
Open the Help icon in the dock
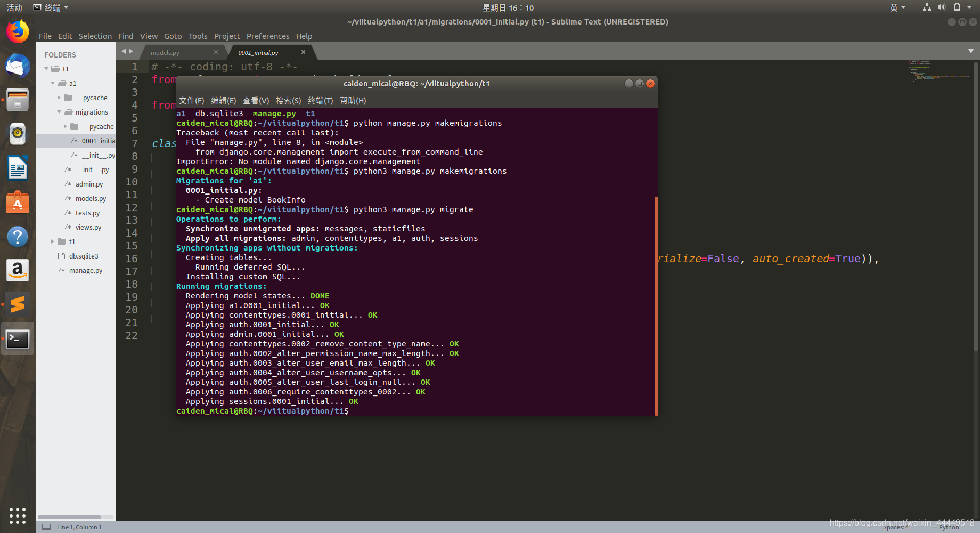point(18,237)
